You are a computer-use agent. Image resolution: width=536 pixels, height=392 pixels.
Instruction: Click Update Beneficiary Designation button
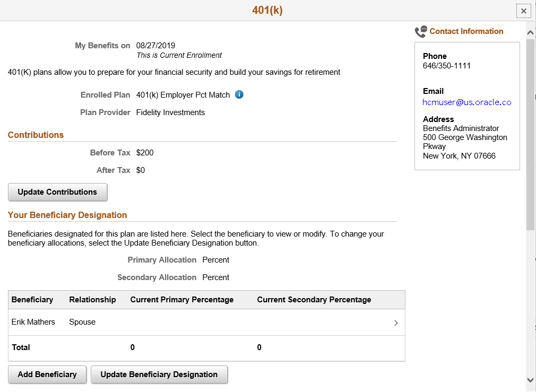(159, 374)
